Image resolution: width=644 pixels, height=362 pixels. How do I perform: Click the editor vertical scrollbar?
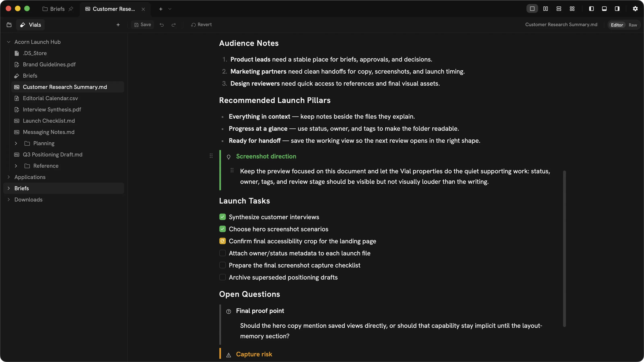(564, 249)
